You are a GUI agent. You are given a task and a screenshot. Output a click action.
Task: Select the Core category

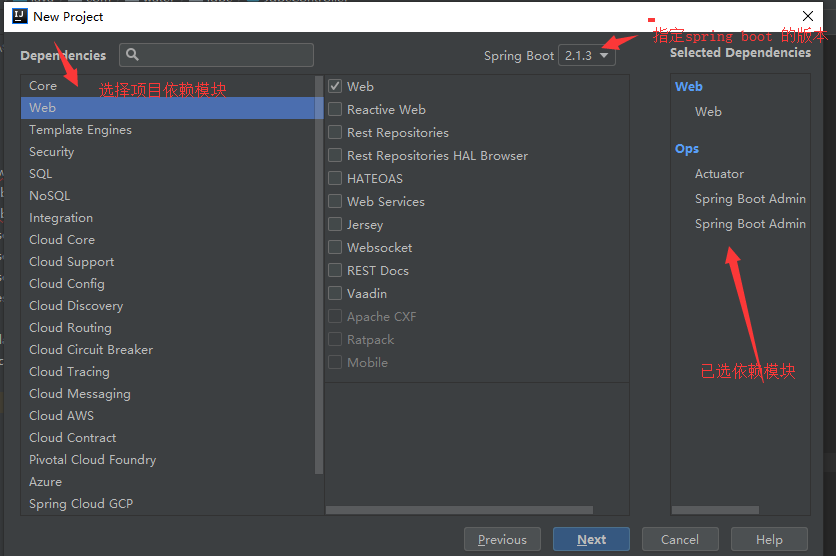tap(168, 85)
